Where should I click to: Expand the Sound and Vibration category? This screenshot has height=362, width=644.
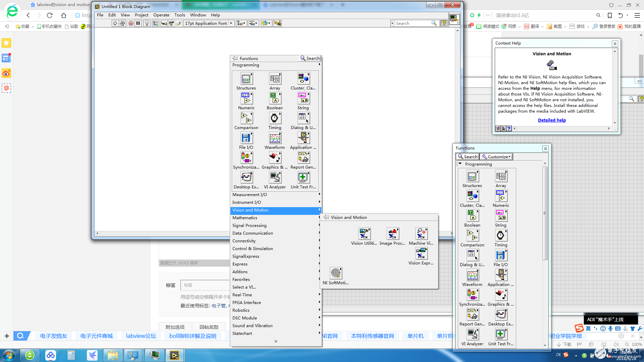(276, 325)
